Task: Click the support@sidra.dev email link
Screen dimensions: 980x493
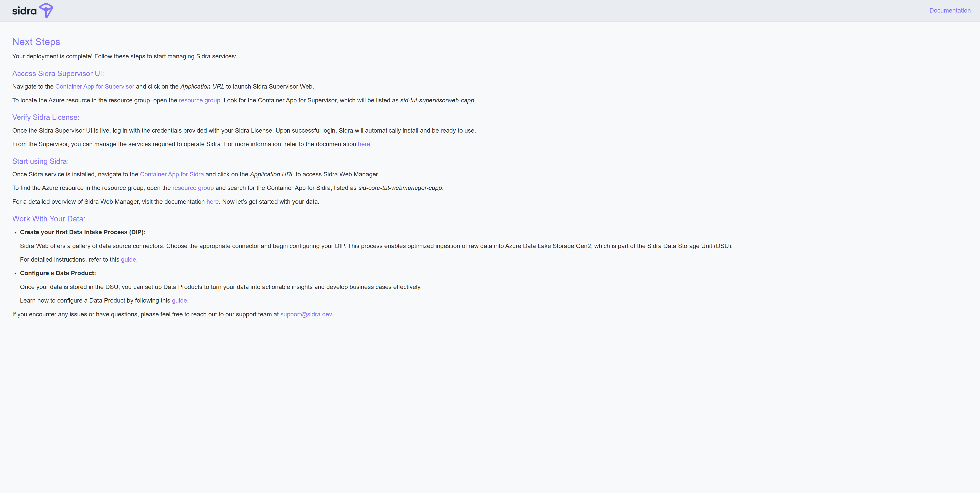Action: [x=306, y=314]
